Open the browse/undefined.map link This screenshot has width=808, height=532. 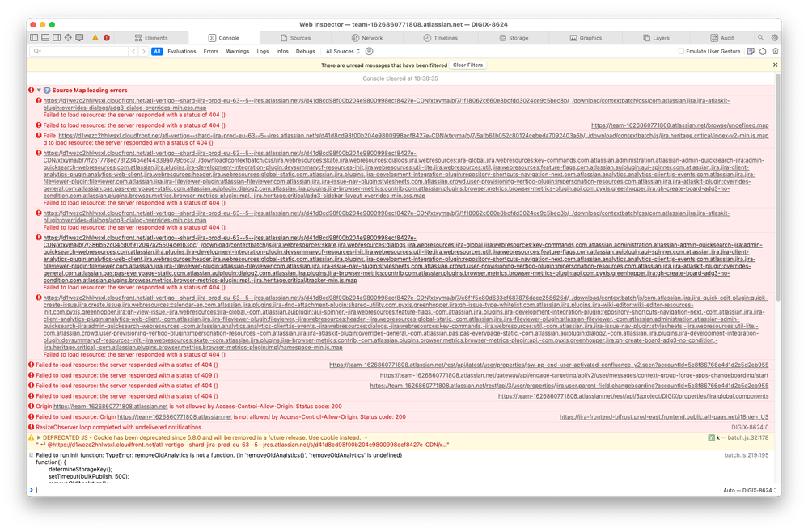pos(679,125)
